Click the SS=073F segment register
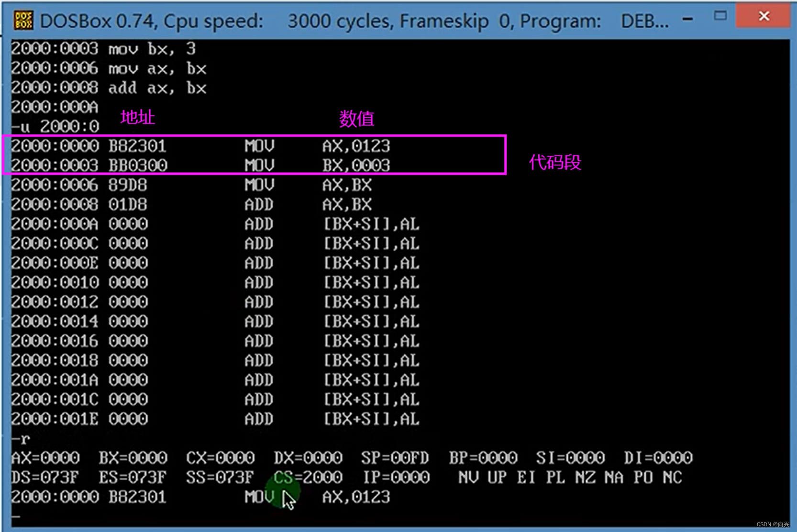Image resolution: width=797 pixels, height=532 pixels. tap(220, 478)
